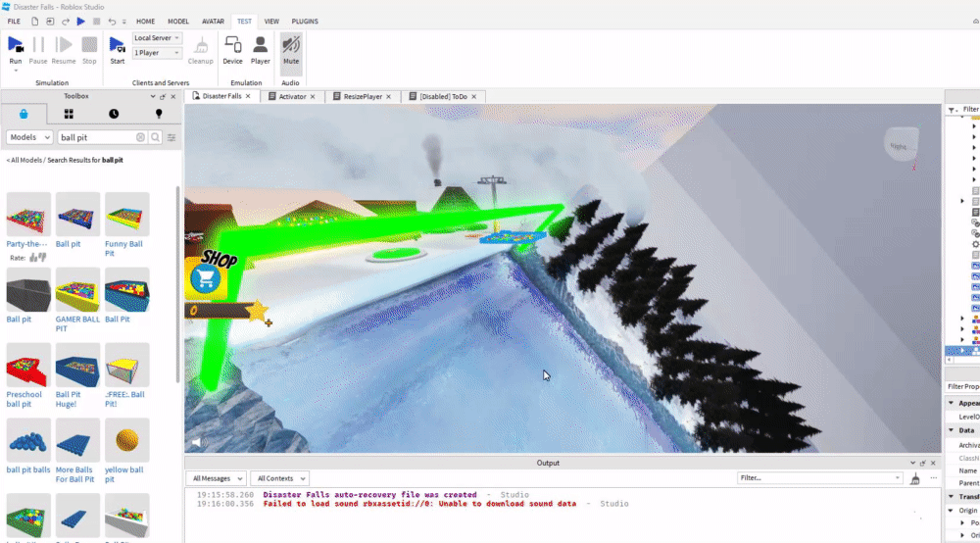
Task: Switch to the ResizePlayer script tab
Action: coord(363,97)
